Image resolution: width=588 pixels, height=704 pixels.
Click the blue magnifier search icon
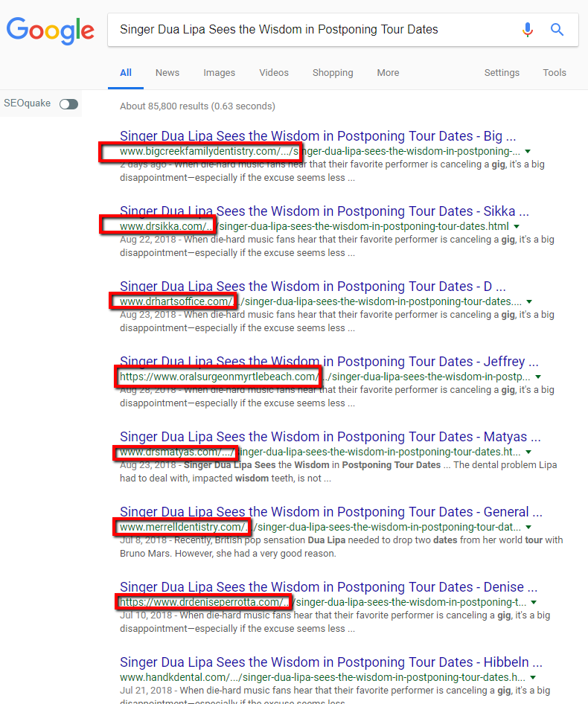coord(557,30)
